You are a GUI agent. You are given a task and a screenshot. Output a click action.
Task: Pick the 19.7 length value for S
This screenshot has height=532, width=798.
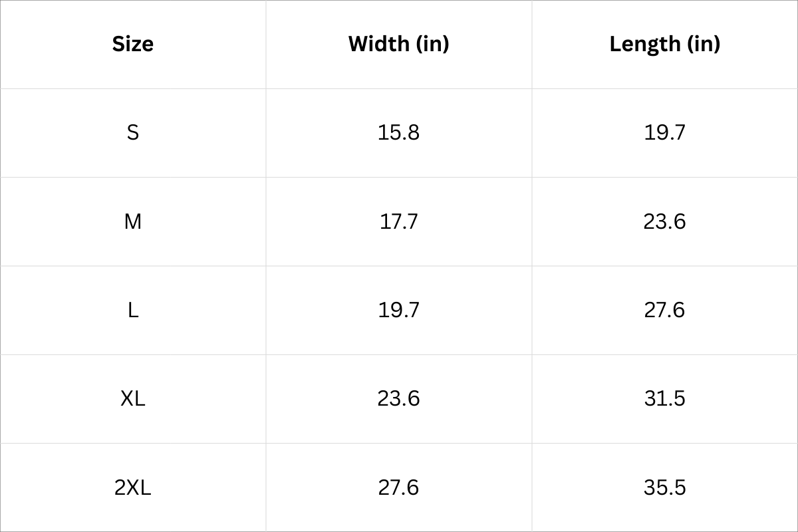click(664, 133)
